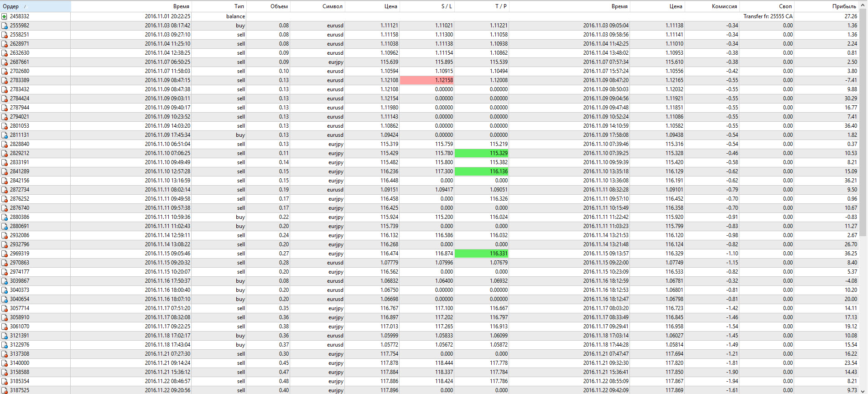Click the vertical scrollbar thumb
Image resolution: width=868 pixels, height=394 pixels.
863,123
